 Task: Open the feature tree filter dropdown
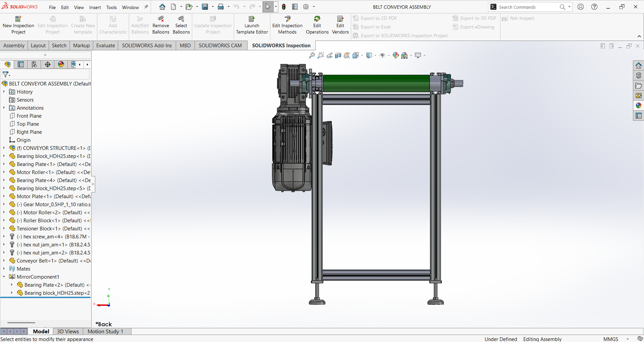click(x=6, y=74)
